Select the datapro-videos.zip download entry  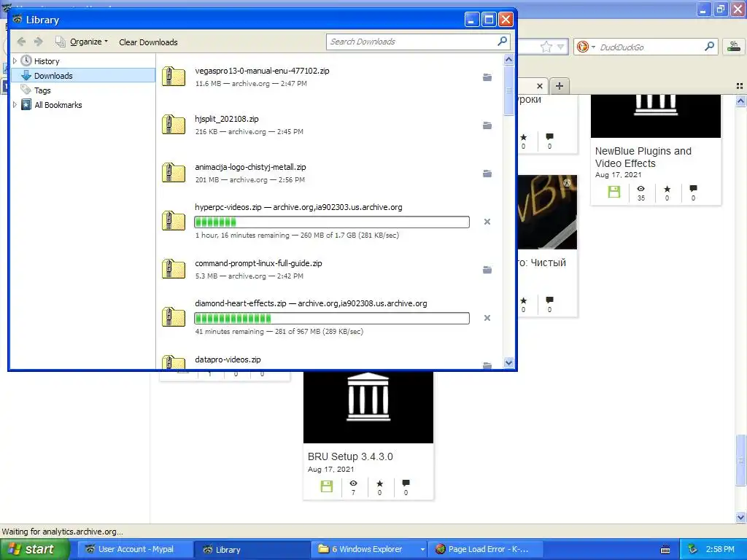point(329,362)
